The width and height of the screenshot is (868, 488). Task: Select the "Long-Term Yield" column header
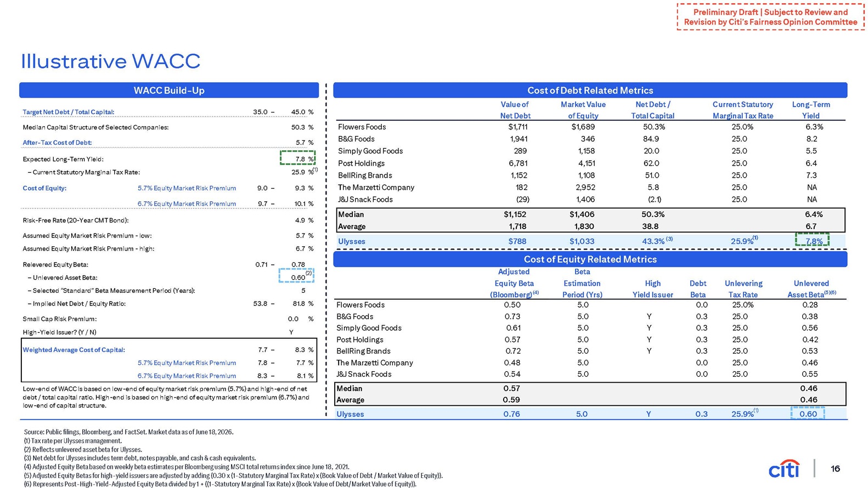pos(811,110)
